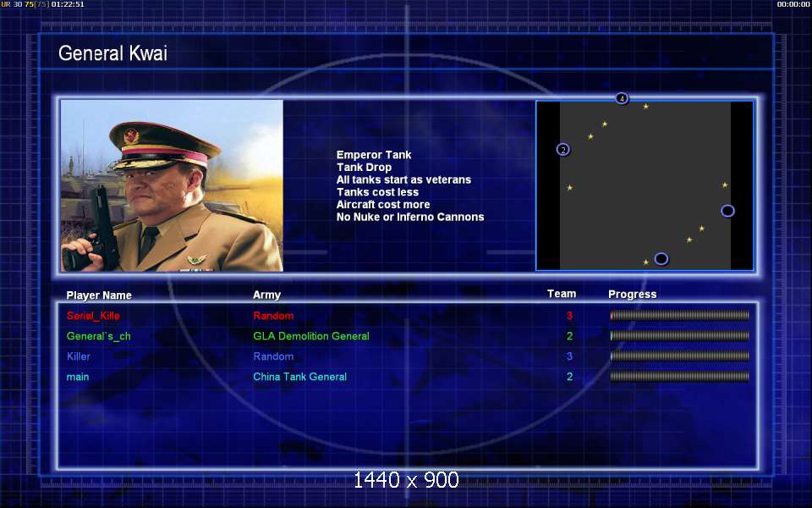The image size is (812, 508).
Task: Click team number 2 for General`s_ch
Action: pyautogui.click(x=569, y=336)
